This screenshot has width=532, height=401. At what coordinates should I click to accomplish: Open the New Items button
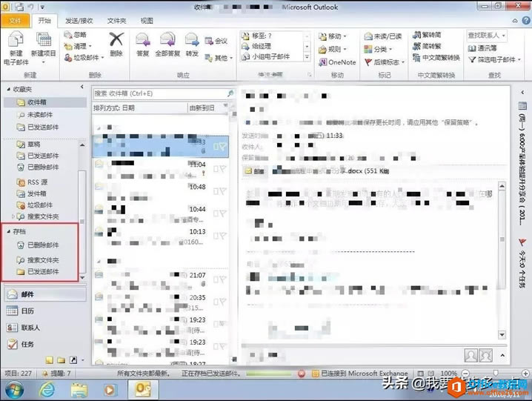coord(44,49)
